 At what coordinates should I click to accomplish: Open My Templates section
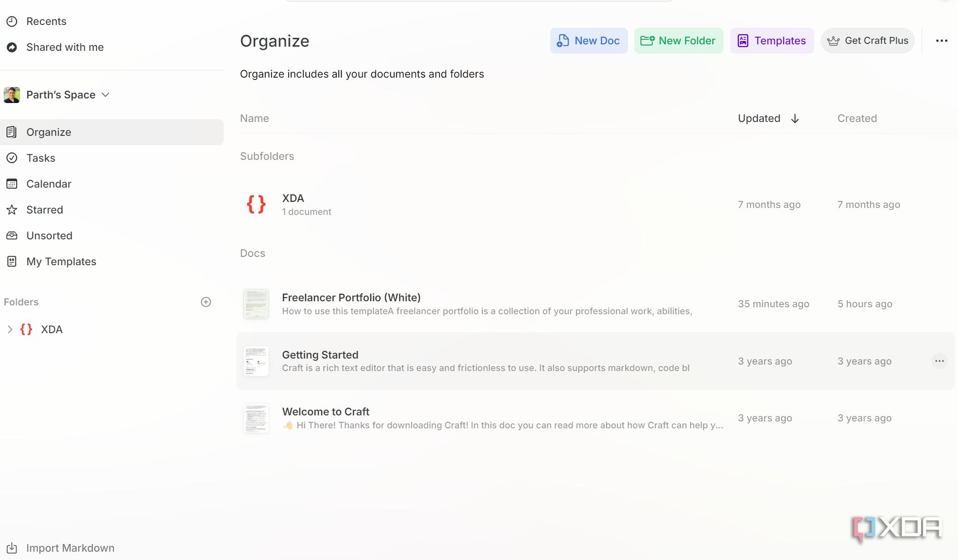[61, 262]
